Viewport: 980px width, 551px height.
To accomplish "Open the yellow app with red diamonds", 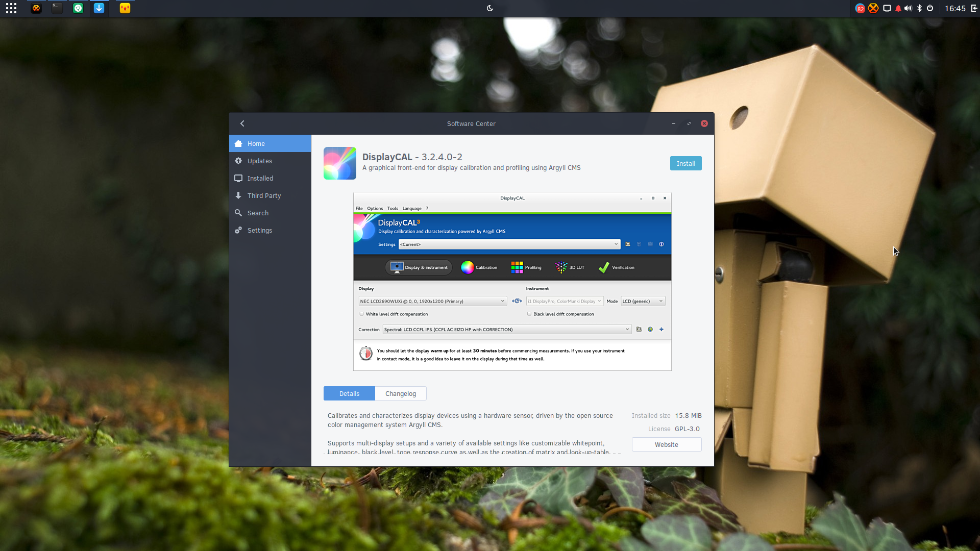I will pos(125,8).
